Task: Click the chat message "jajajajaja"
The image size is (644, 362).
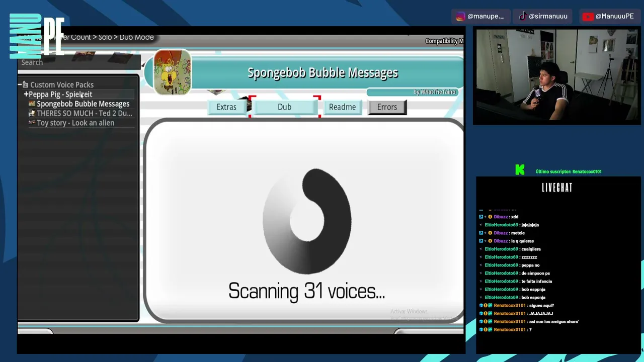Action: [x=530, y=225]
